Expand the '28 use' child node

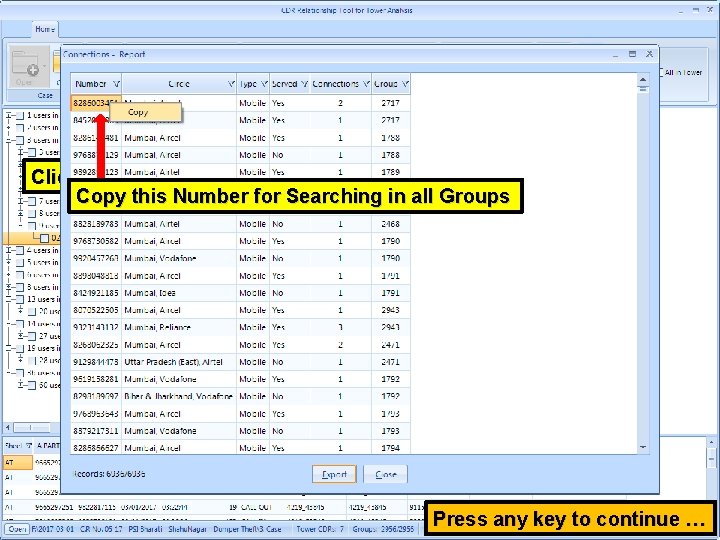tap(20, 360)
